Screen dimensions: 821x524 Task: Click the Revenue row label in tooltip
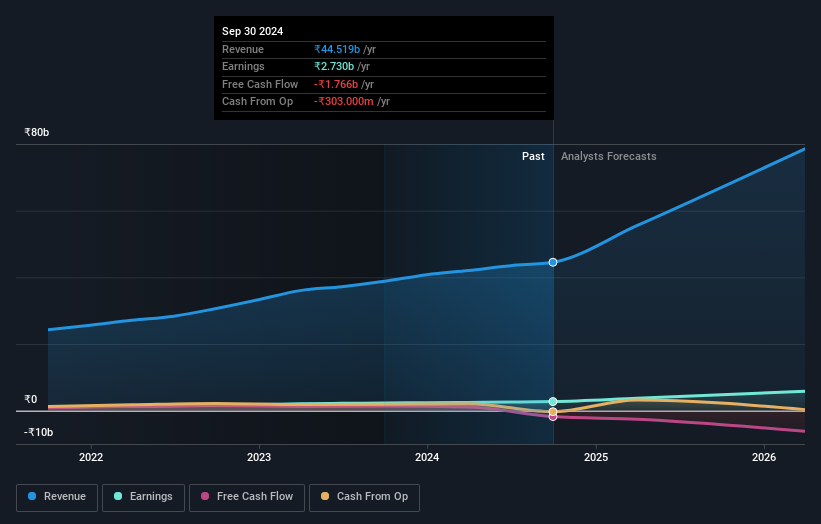[243, 49]
